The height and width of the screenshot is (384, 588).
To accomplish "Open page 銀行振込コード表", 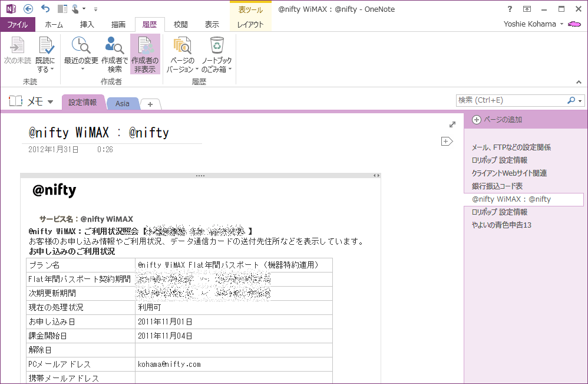I will [x=497, y=186].
